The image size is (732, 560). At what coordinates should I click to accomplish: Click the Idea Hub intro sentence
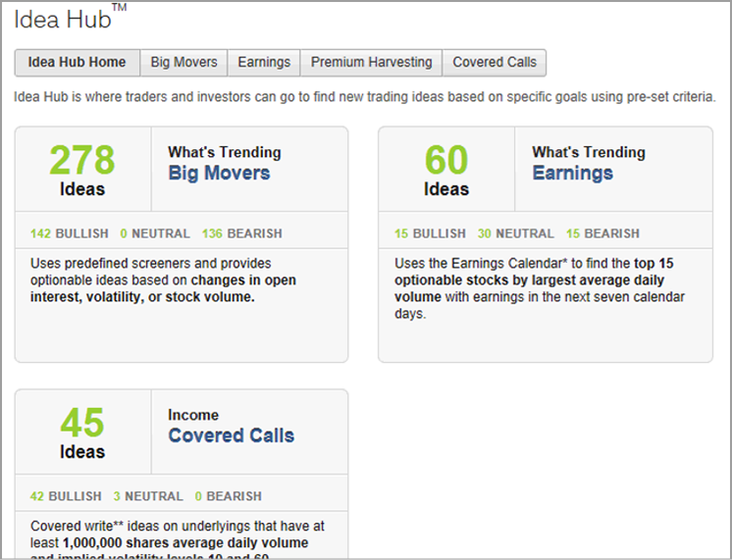click(365, 97)
